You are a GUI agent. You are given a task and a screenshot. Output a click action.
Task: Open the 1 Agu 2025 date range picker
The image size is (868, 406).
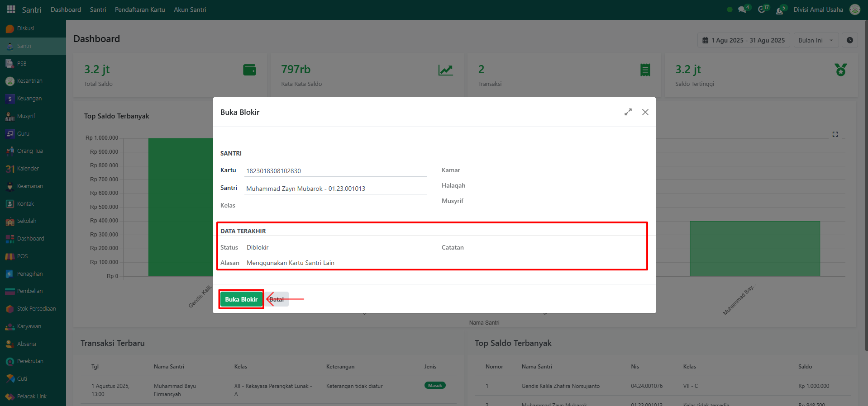pos(743,40)
